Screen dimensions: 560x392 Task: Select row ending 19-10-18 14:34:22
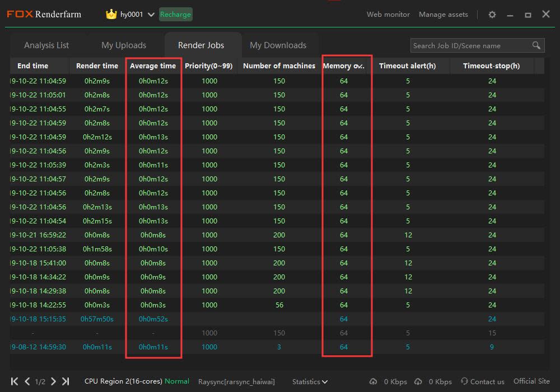(x=277, y=277)
